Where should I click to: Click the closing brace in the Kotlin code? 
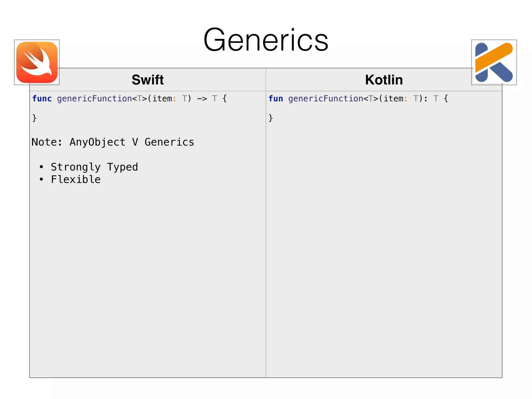click(271, 118)
